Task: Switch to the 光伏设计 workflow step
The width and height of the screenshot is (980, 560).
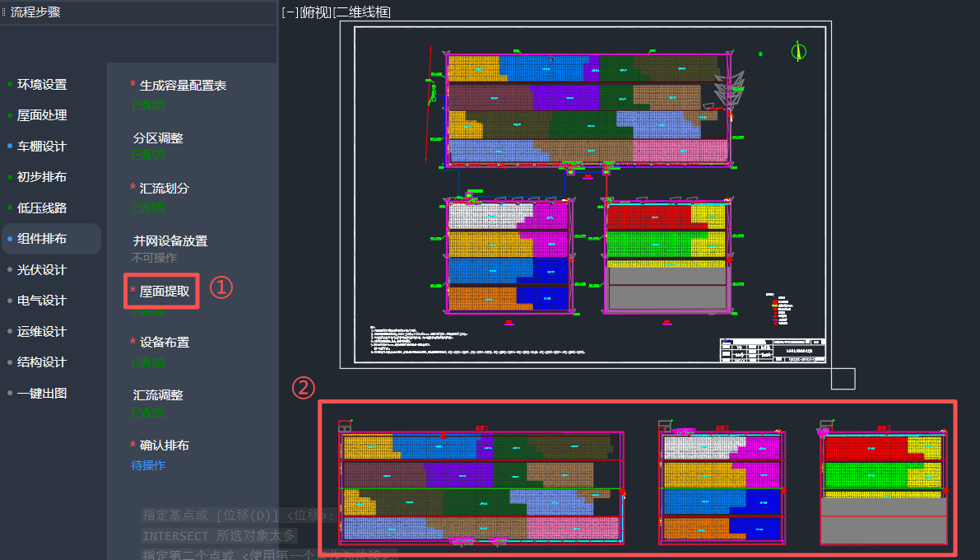Action: [x=42, y=270]
